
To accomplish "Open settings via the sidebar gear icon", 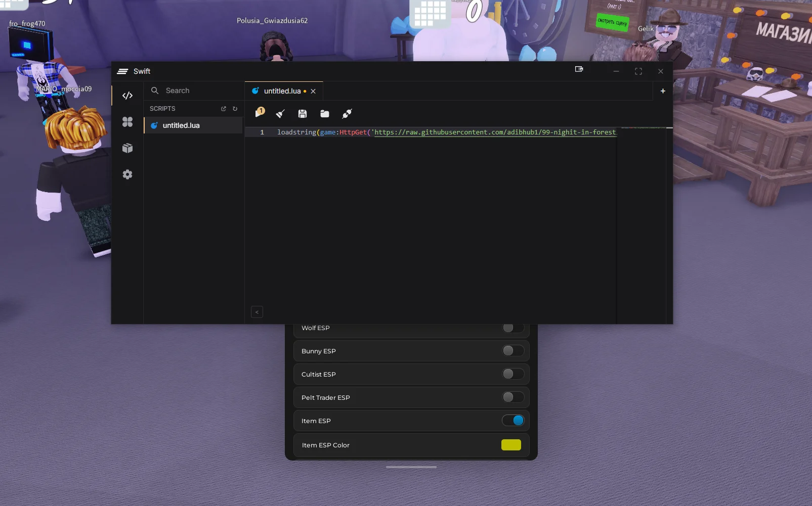I will (x=127, y=174).
